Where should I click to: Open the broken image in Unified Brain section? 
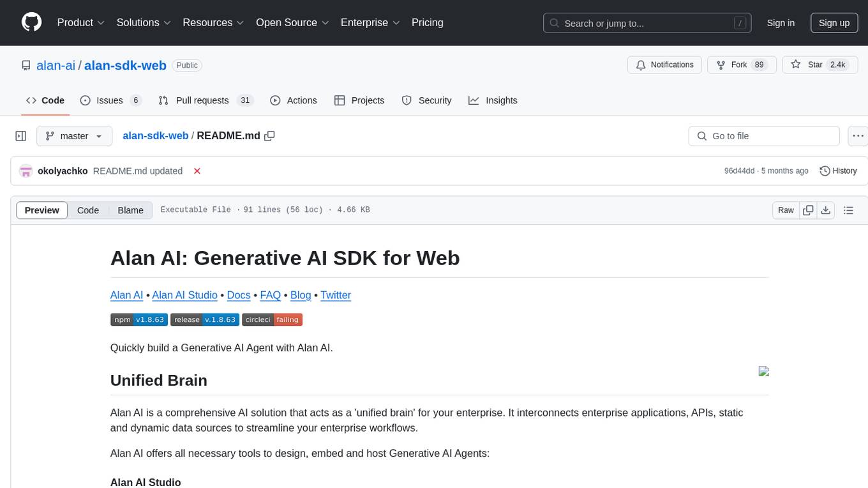(763, 371)
